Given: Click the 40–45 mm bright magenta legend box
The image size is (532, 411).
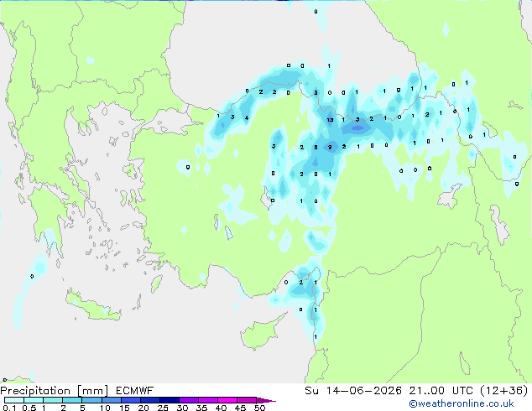Looking at the screenshot, I should 227,400.
